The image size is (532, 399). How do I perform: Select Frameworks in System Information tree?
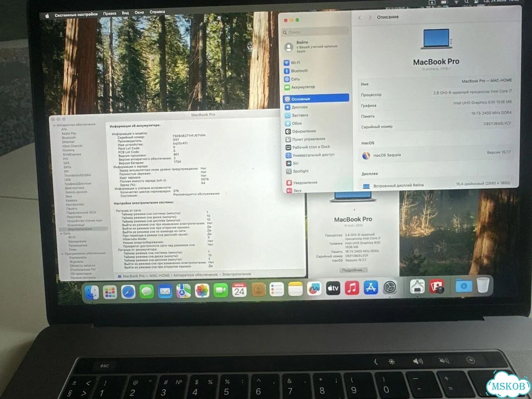pyautogui.click(x=78, y=258)
